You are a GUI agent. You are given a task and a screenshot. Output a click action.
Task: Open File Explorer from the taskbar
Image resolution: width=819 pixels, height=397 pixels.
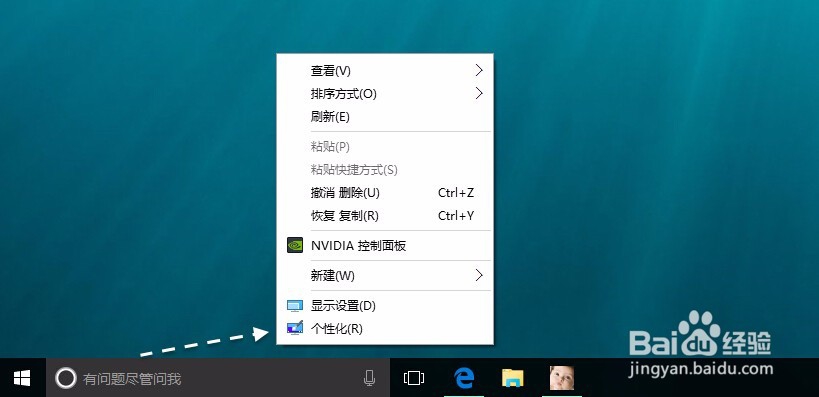pos(512,378)
